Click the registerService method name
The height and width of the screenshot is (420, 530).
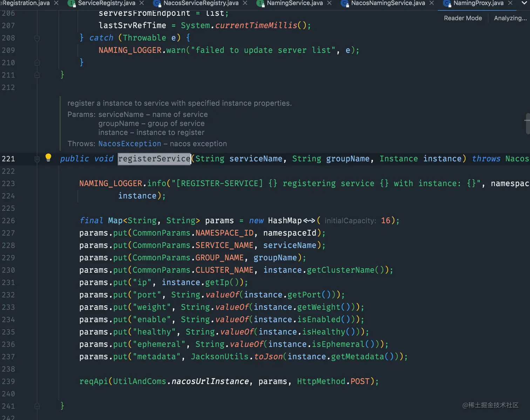pyautogui.click(x=154, y=159)
